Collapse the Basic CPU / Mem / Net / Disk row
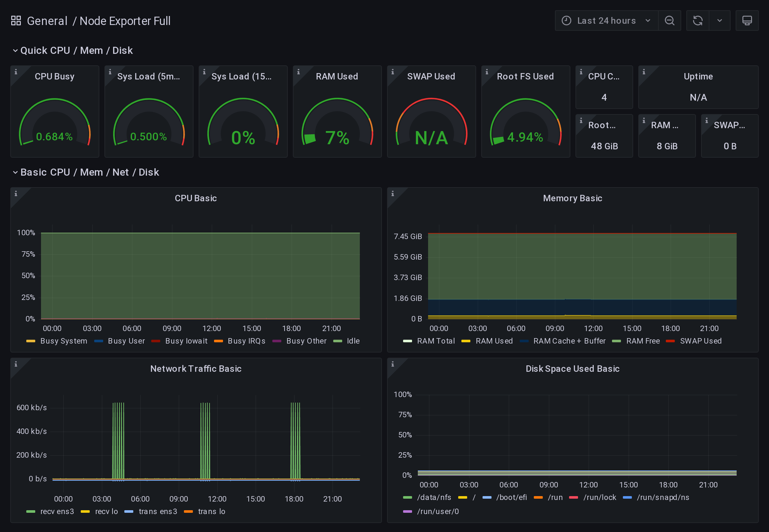Screen dimensions: 769x532 86,172
